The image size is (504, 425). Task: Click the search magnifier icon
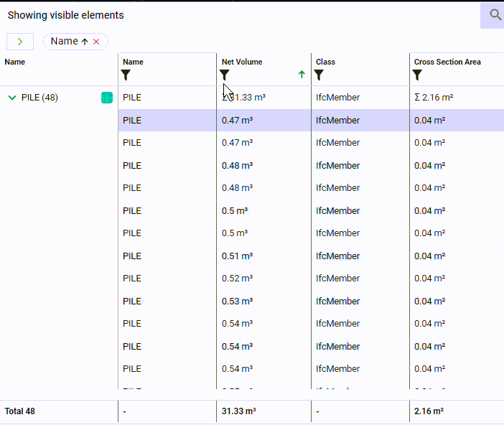[495, 15]
